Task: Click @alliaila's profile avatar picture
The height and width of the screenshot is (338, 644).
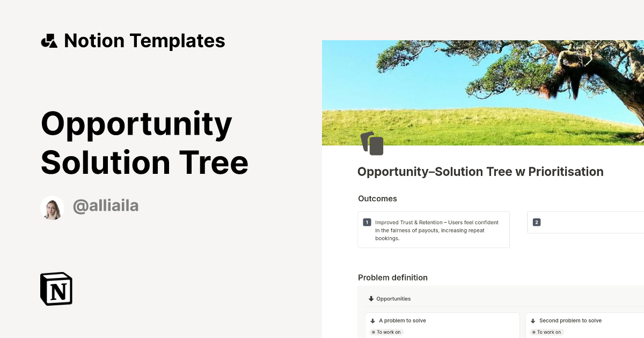Action: point(53,208)
